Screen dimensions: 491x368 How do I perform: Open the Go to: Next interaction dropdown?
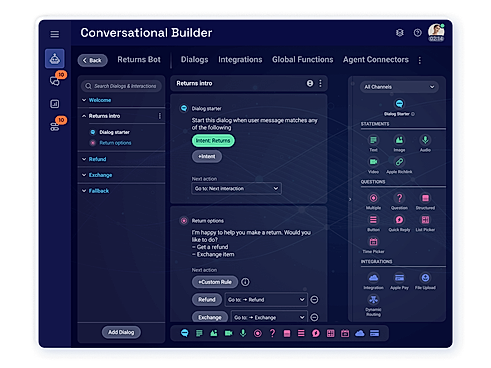[x=236, y=189]
